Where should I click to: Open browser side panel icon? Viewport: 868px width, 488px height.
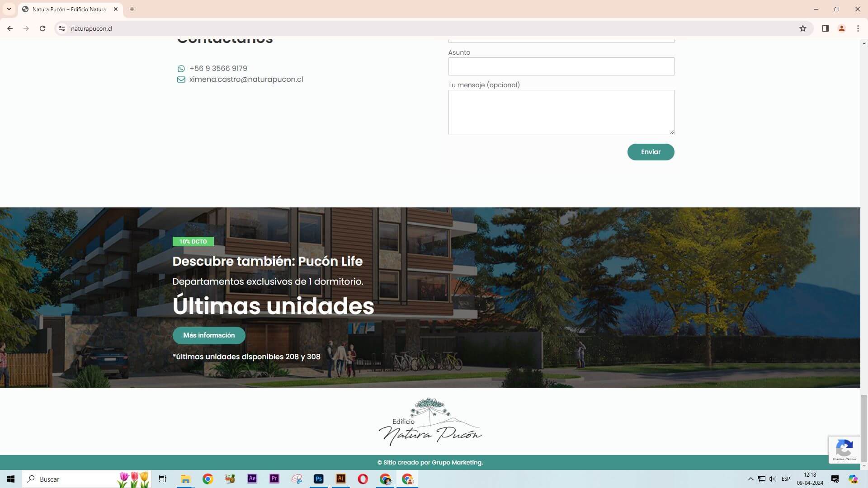(825, 28)
